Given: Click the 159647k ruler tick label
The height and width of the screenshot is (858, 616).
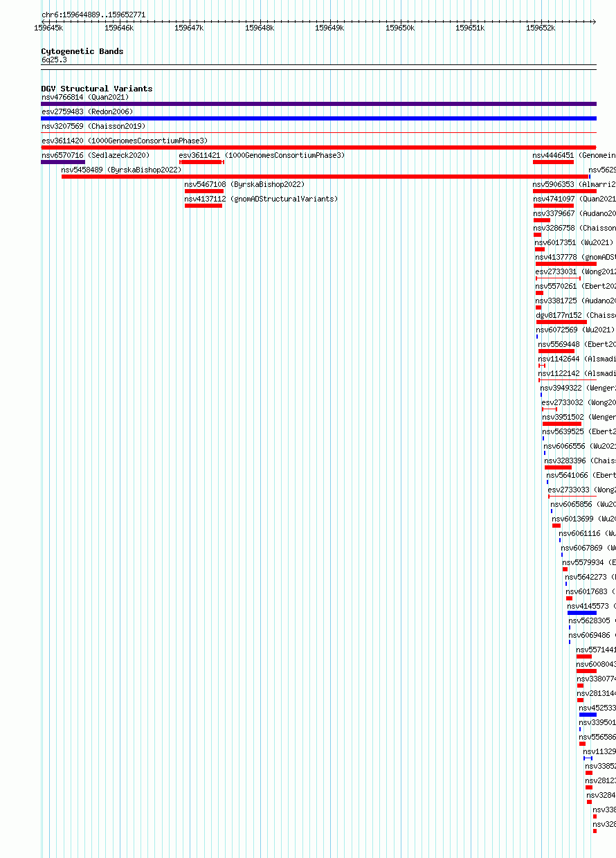Looking at the screenshot, I should (189, 28).
